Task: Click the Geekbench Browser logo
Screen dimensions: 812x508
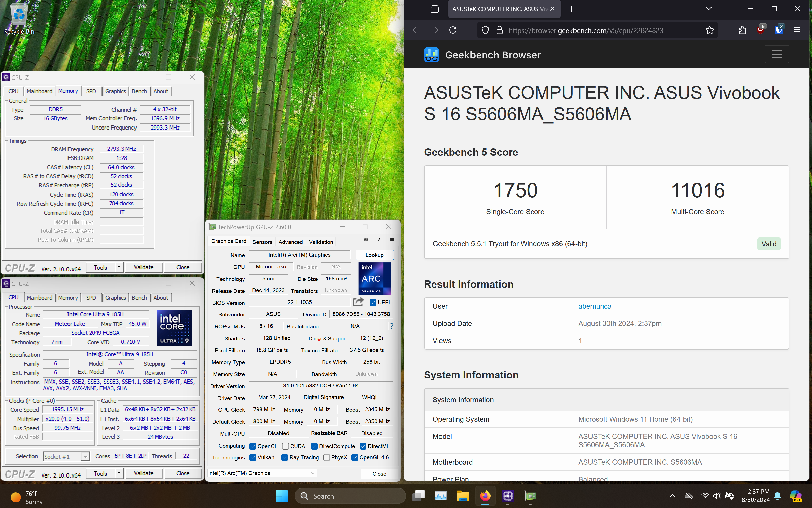Action: pos(431,55)
